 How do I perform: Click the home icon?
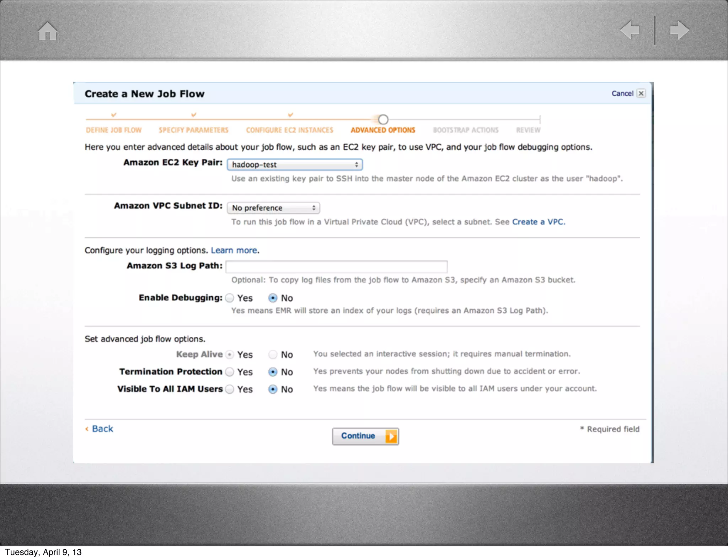coord(48,31)
